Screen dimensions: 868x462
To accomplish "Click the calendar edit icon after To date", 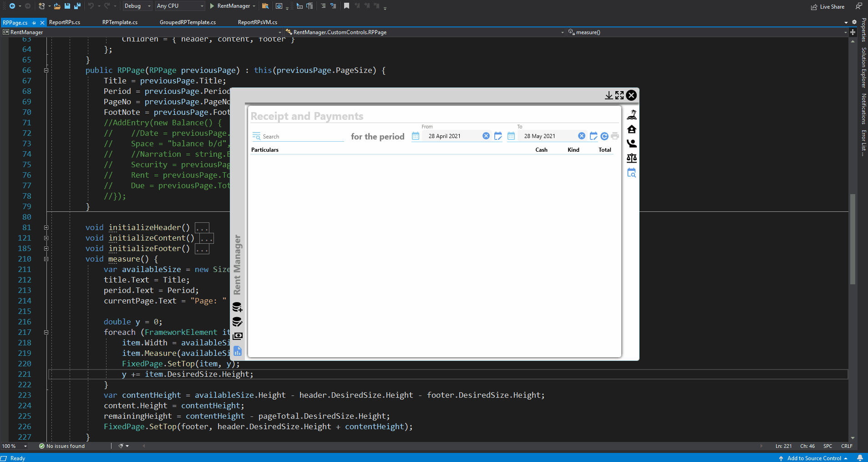I will pos(594,136).
